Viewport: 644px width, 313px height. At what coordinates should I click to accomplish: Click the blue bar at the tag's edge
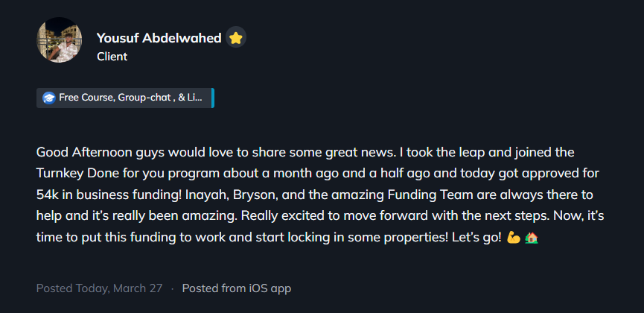pyautogui.click(x=212, y=98)
